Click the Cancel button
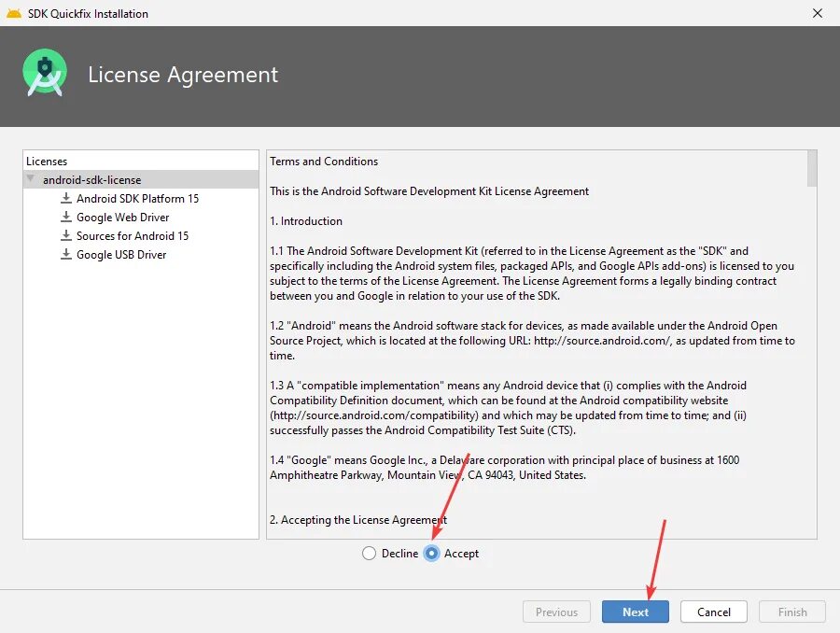Image resolution: width=840 pixels, height=633 pixels. (714, 612)
